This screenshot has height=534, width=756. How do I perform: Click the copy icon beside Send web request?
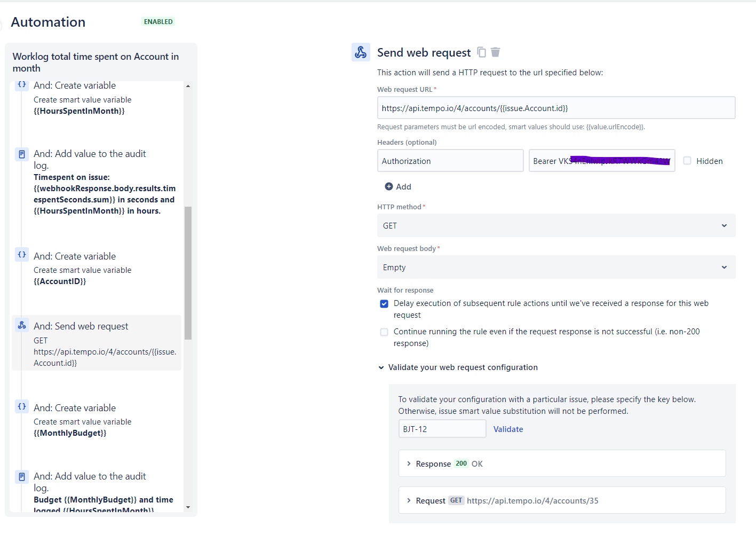coord(481,52)
